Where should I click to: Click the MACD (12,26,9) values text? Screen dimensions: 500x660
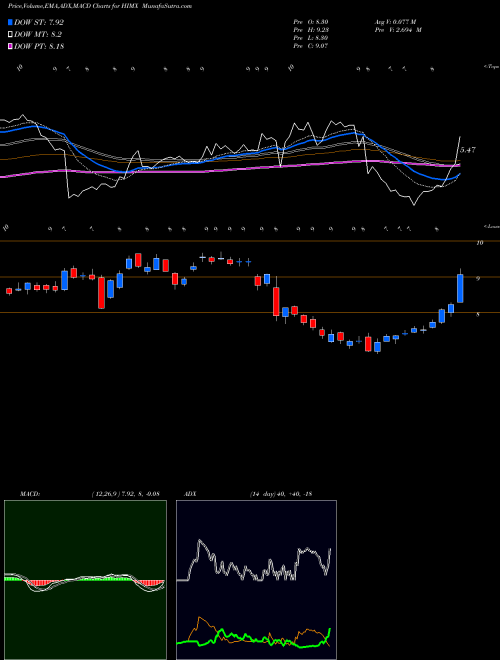125,494
